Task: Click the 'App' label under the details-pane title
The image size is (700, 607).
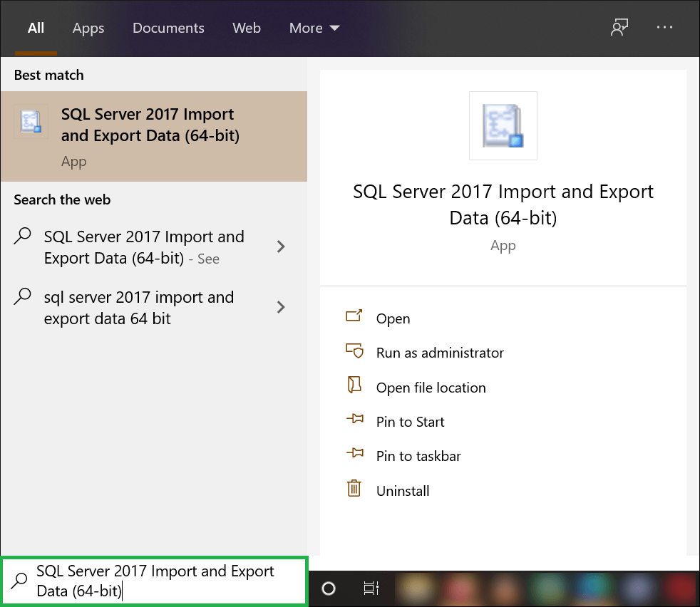Action: pyautogui.click(x=503, y=246)
